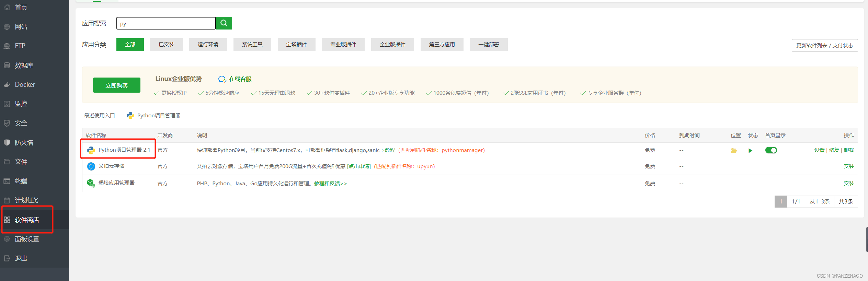The width and height of the screenshot is (868, 281).
Task: Open >教程 link in Python manager description
Action: (x=388, y=150)
